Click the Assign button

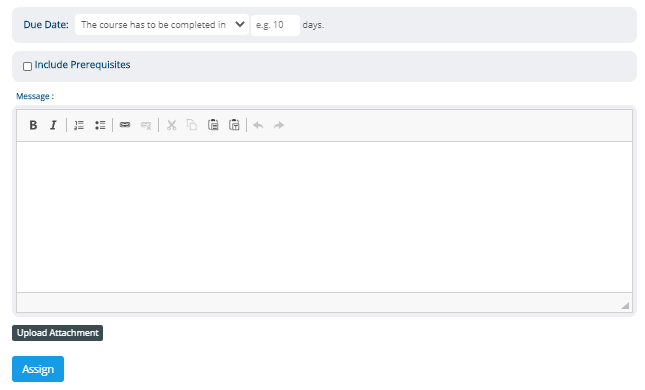click(38, 369)
